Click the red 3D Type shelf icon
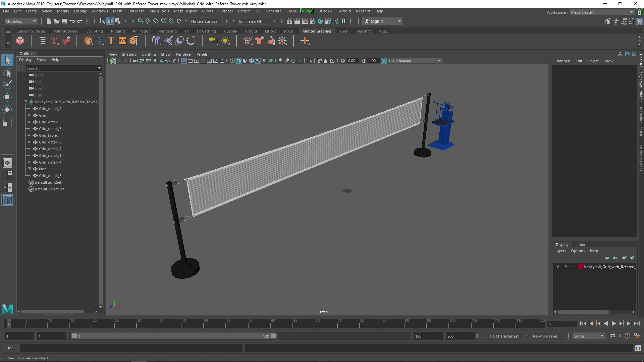The height and width of the screenshot is (362, 644). [x=54, y=41]
